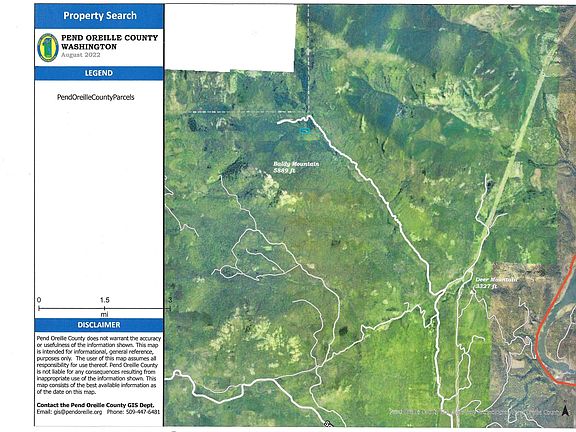The image size is (576, 432).
Task: Click the Baldy Mountain map label
Action: click(x=296, y=164)
